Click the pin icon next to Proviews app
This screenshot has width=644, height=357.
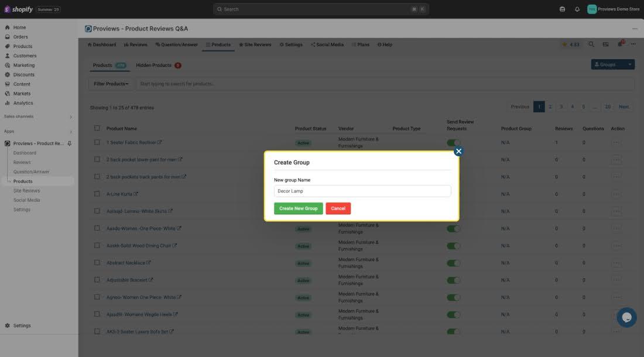(x=70, y=143)
